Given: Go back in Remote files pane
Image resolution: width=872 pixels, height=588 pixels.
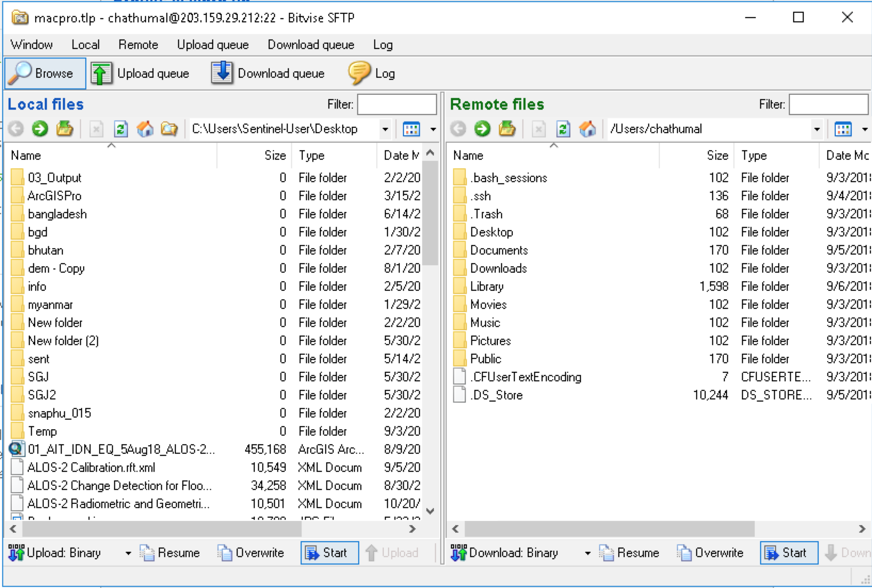Looking at the screenshot, I should pyautogui.click(x=458, y=129).
